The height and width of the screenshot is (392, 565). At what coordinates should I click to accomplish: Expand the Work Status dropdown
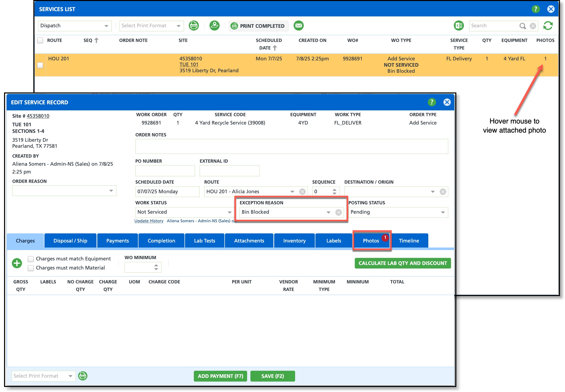229,212
